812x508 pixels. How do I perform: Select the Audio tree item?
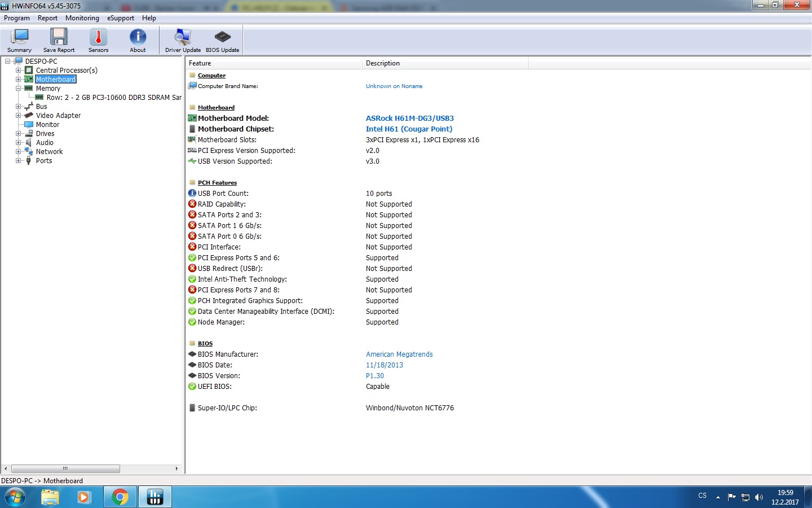click(45, 143)
